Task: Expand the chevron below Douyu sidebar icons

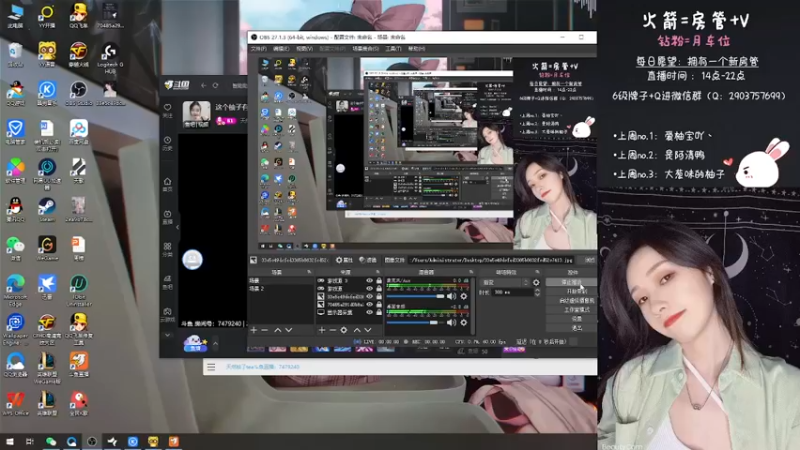Action: tap(167, 335)
